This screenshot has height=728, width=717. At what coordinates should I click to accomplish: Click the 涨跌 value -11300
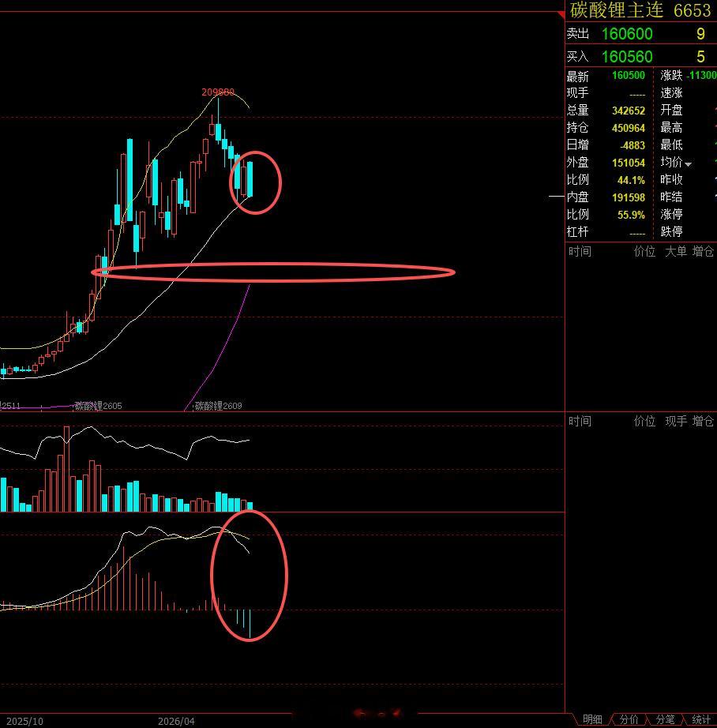pos(701,75)
